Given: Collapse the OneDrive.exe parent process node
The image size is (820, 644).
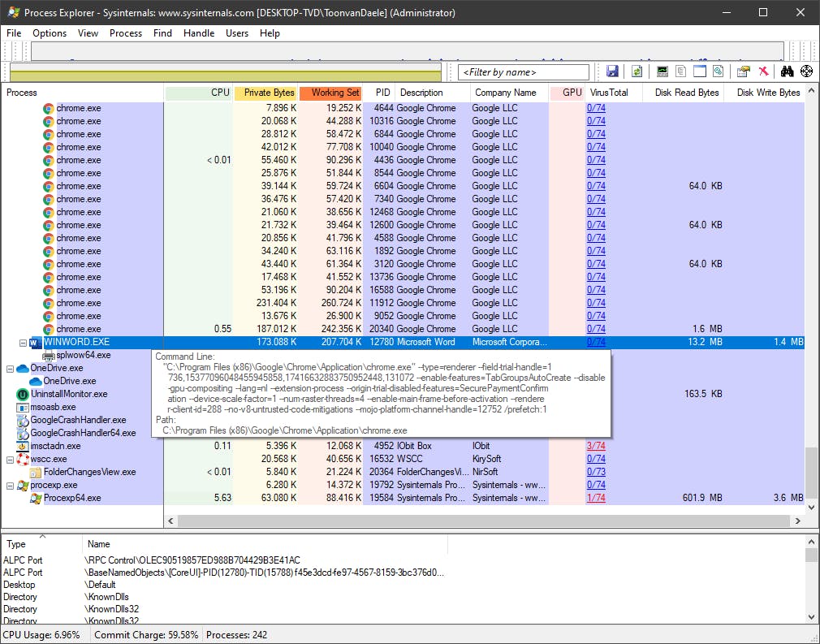Looking at the screenshot, I should pyautogui.click(x=11, y=368).
